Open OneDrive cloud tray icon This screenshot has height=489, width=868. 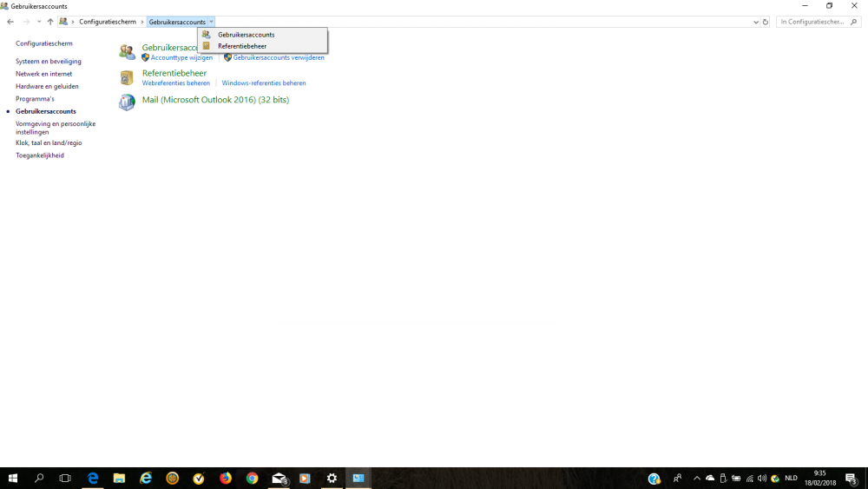tap(710, 479)
